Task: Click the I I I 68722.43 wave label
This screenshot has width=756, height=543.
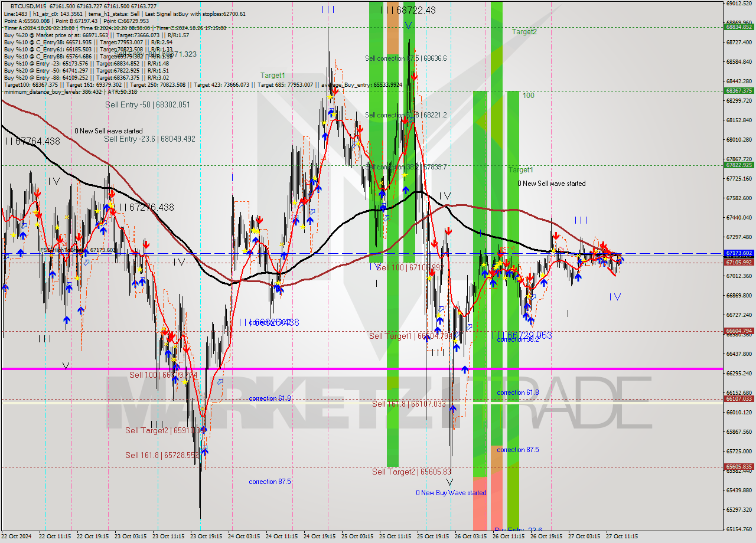Action: 408,10
